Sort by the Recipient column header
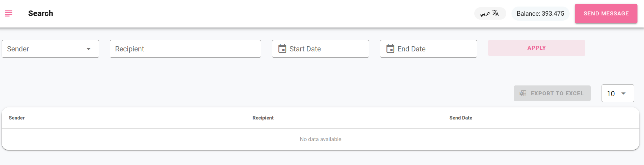The width and height of the screenshot is (644, 165). coord(263,118)
